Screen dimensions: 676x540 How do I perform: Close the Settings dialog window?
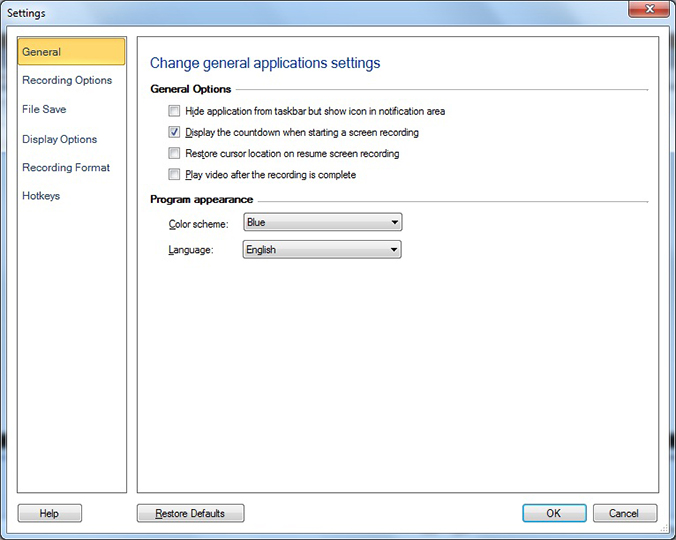point(647,12)
